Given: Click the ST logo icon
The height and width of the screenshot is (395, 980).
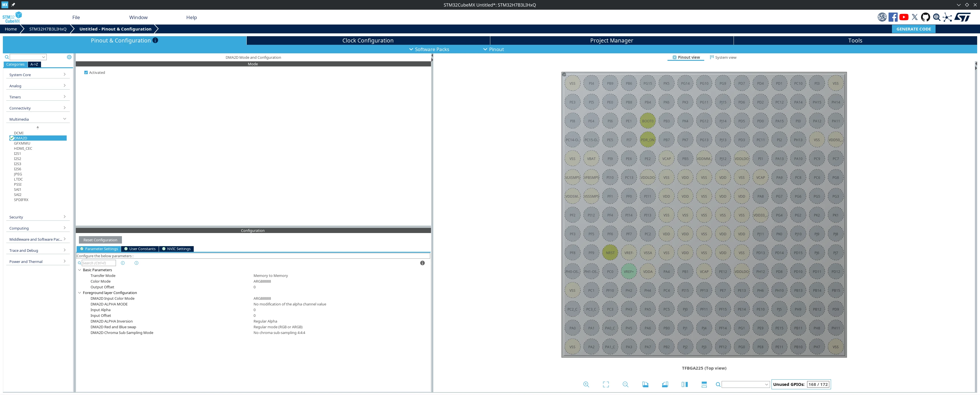Looking at the screenshot, I should [963, 17].
